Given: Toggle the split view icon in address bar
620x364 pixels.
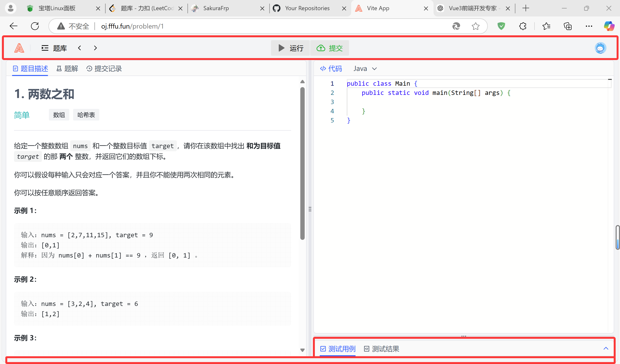Looking at the screenshot, I should [456, 26].
